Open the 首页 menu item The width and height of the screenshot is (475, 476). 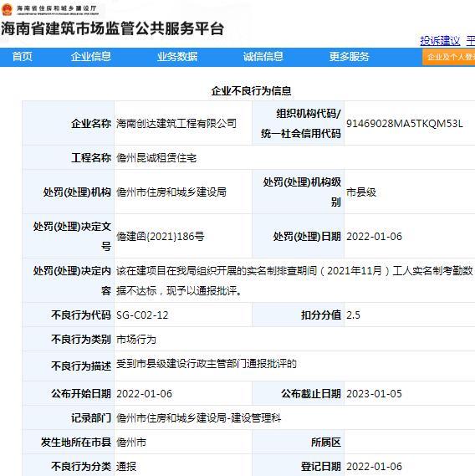click(22, 57)
